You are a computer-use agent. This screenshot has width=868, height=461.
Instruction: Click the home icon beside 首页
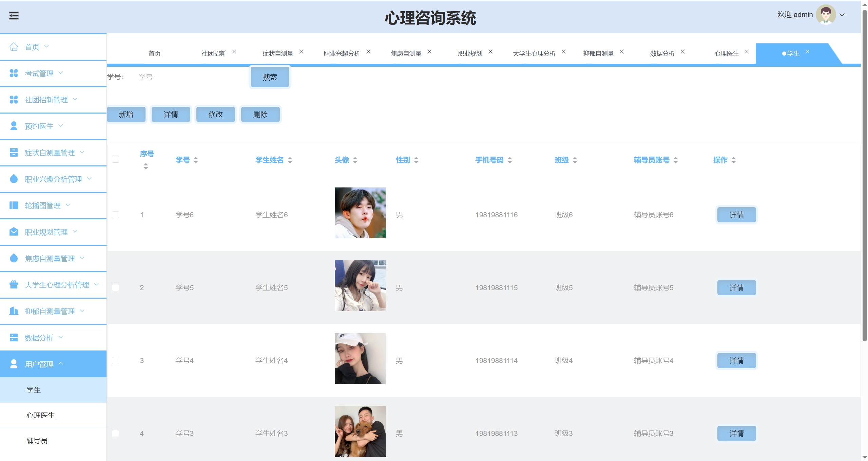pyautogui.click(x=14, y=47)
